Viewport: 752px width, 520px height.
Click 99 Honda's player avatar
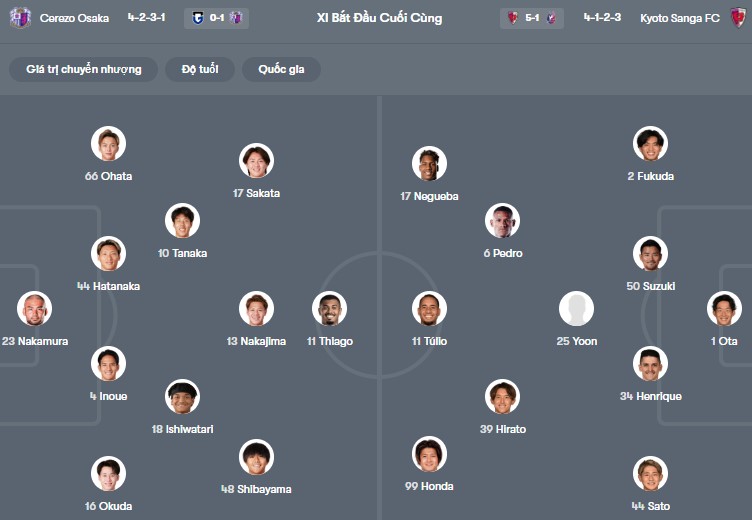coord(429,454)
